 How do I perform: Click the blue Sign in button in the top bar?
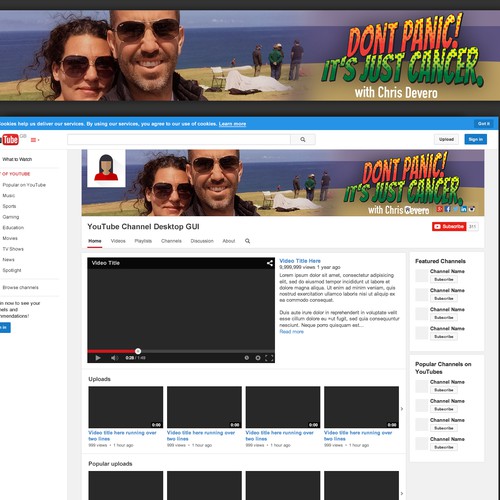click(475, 139)
